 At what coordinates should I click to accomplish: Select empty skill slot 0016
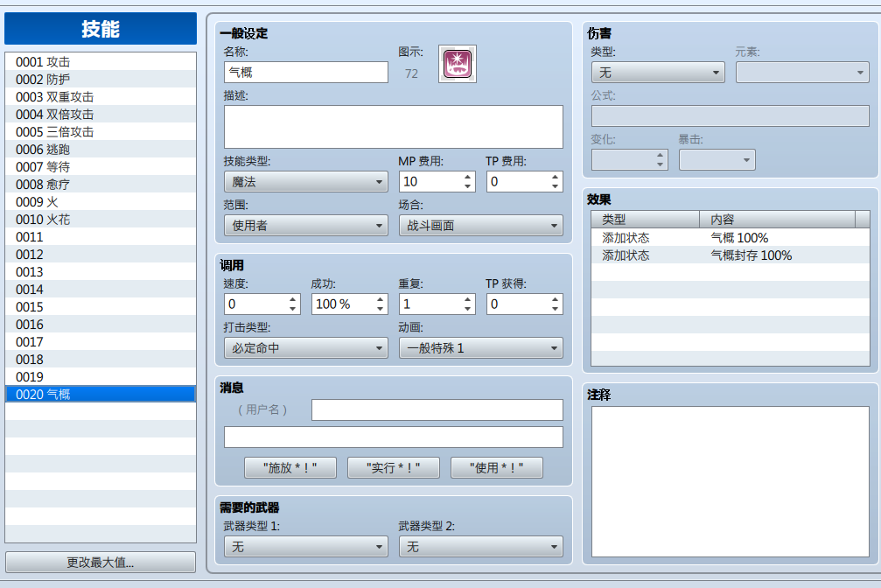101,325
